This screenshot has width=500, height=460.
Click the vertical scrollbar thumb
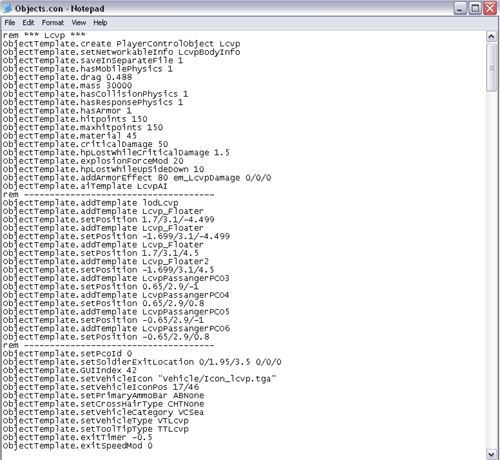pyautogui.click(x=491, y=67)
